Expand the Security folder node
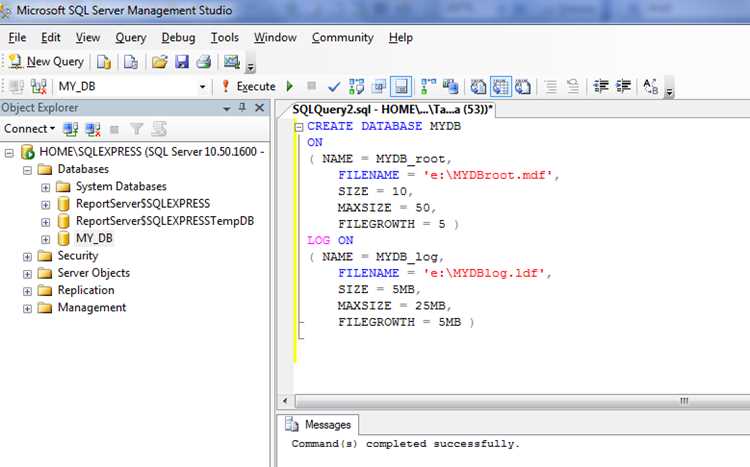The height and width of the screenshot is (467, 750). 27,257
